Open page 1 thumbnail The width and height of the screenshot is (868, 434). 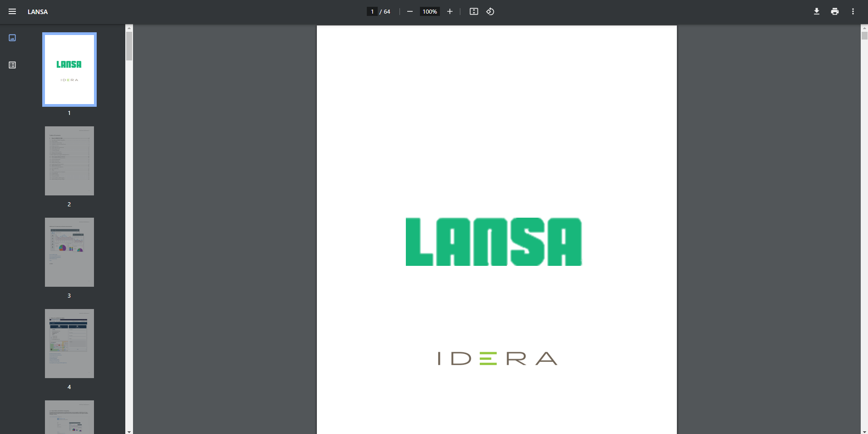[69, 70]
